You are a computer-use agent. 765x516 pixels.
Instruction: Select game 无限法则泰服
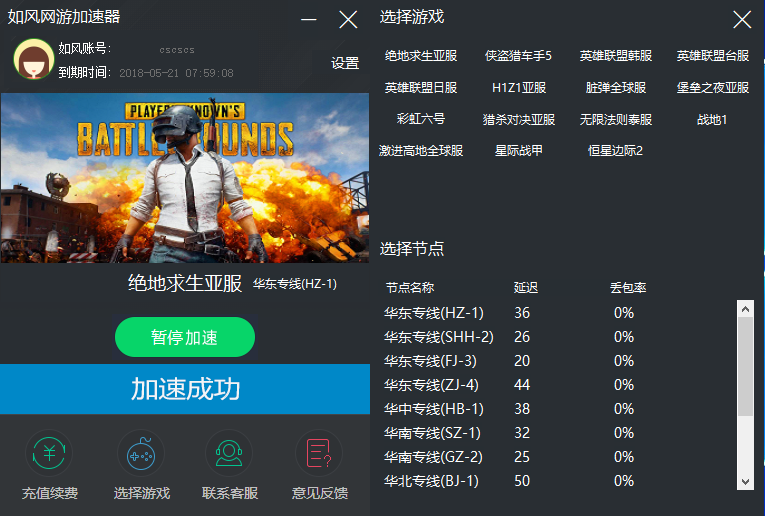point(616,119)
